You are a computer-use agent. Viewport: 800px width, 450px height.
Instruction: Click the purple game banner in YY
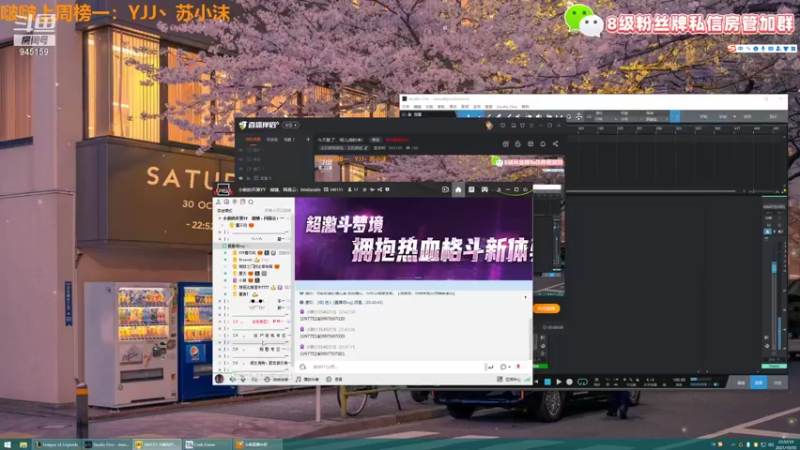tap(414, 239)
